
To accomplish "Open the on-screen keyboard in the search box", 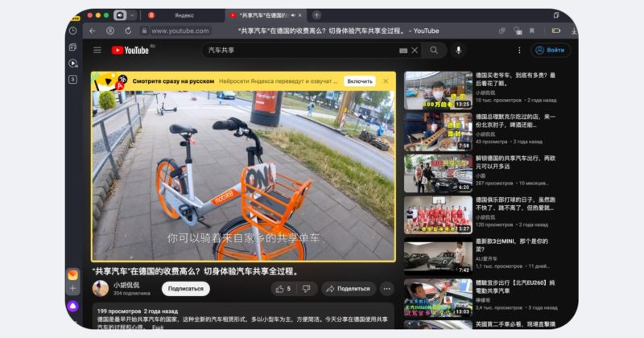I will [403, 50].
